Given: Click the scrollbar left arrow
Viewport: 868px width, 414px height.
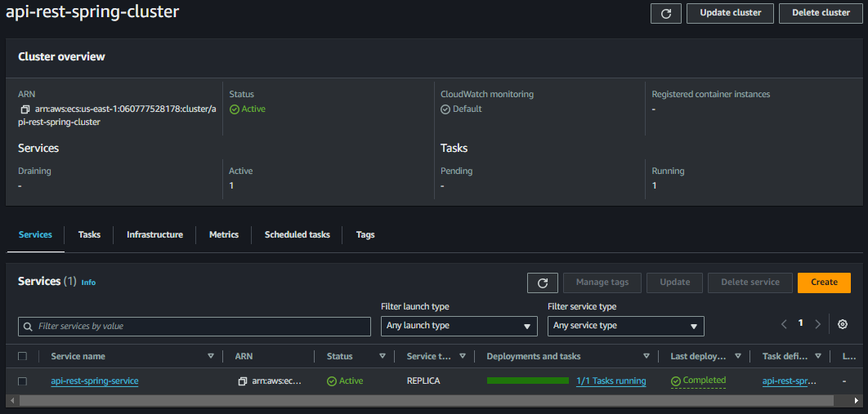Looking at the screenshot, I should (x=11, y=399).
